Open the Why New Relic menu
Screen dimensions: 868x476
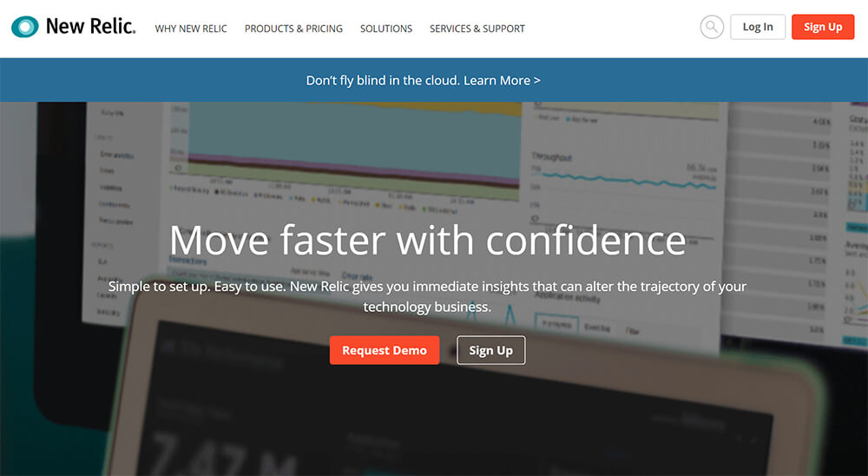point(191,29)
